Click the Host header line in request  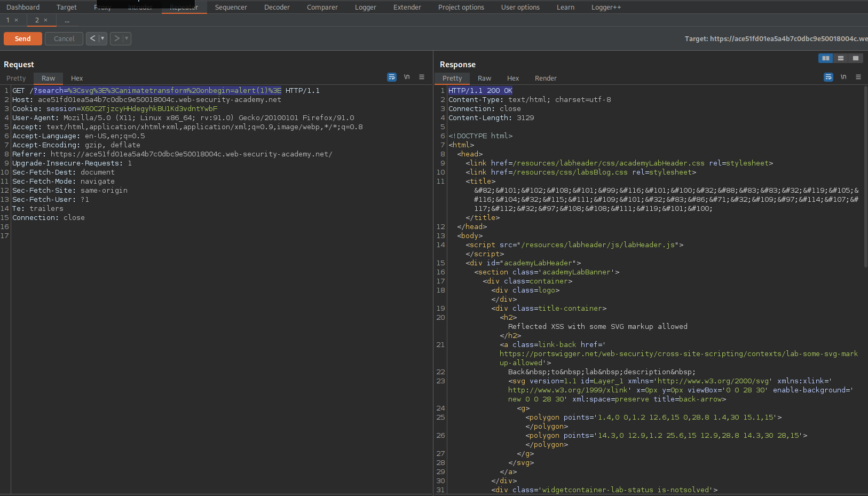(147, 100)
